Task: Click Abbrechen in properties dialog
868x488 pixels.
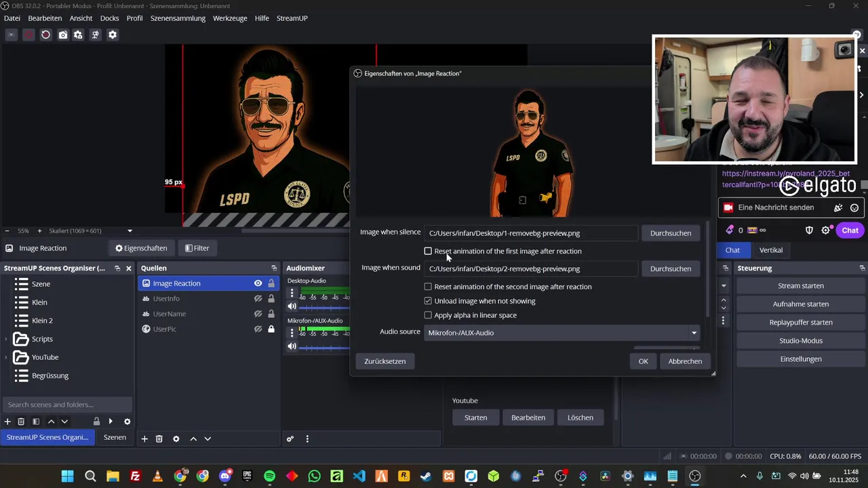Action: coord(685,361)
